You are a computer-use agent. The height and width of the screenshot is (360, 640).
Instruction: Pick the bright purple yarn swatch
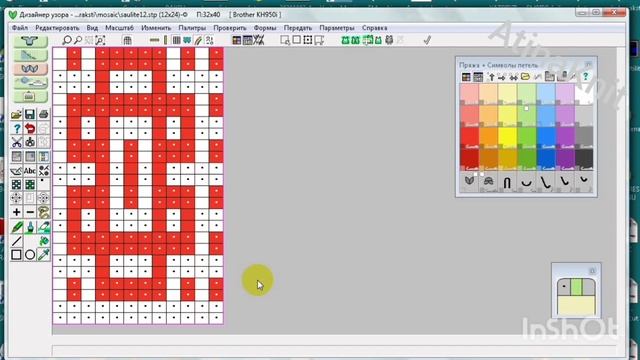(565, 137)
